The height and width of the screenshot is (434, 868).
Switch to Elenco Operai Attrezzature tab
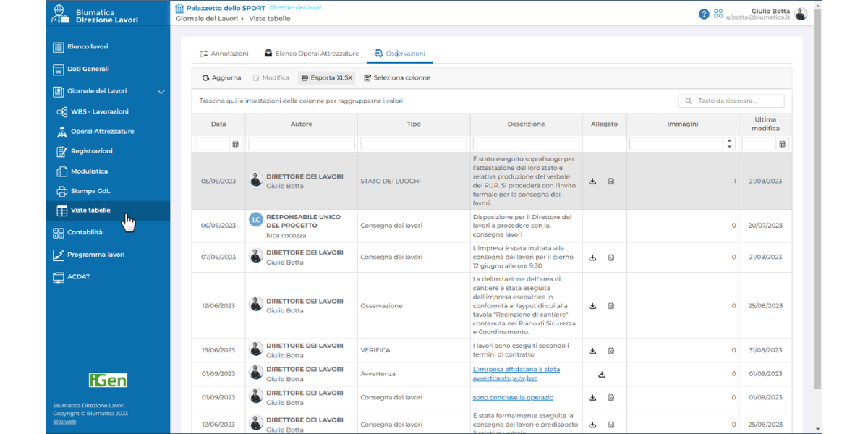point(311,54)
